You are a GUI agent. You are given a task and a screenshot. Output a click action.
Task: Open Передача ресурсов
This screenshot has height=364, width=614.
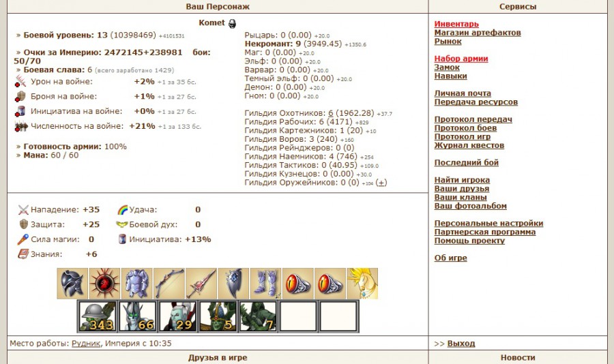pos(476,102)
